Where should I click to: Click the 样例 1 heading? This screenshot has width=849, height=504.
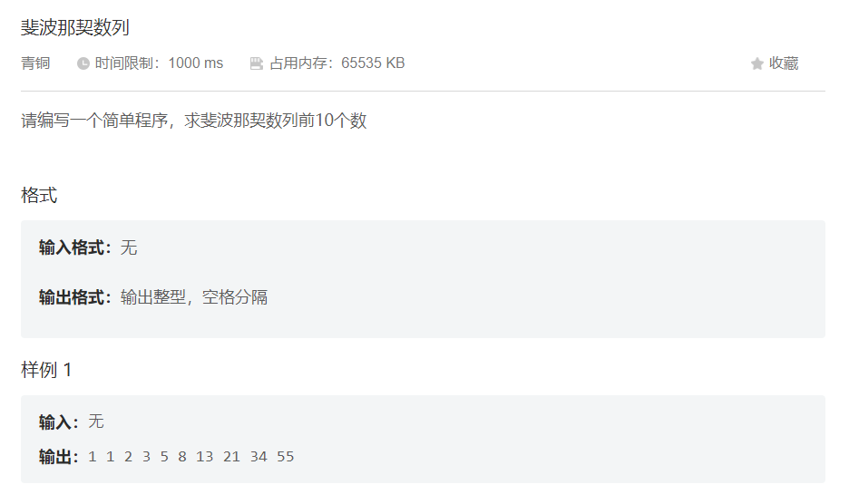click(x=46, y=370)
